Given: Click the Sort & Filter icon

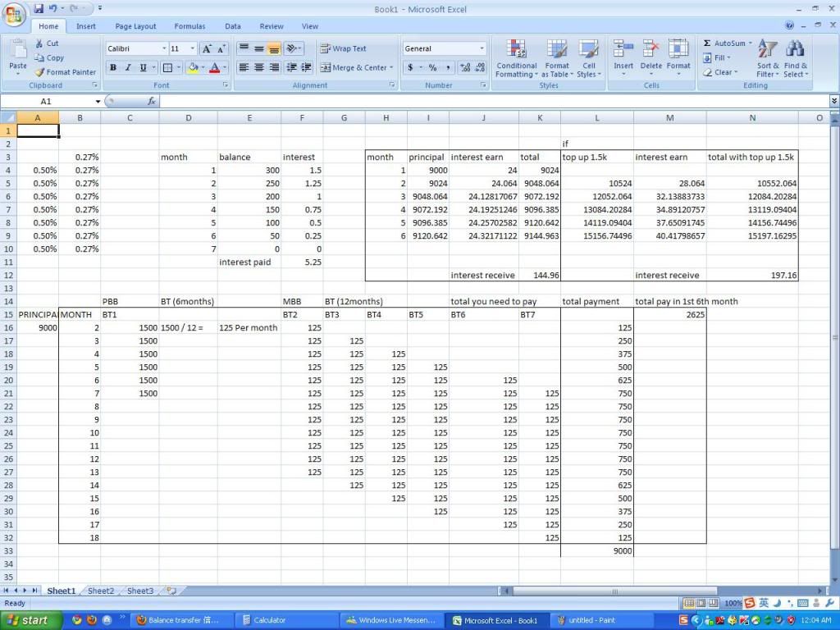Looking at the screenshot, I should pos(768,59).
